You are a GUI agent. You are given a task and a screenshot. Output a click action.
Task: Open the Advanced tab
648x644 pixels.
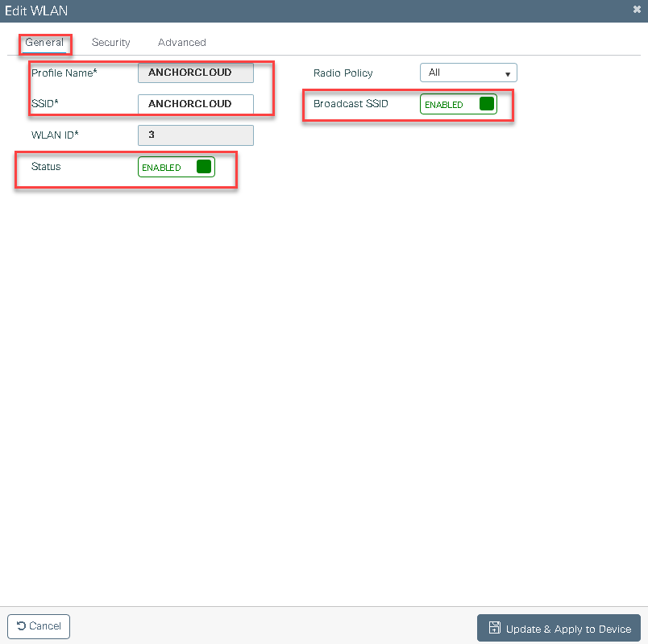(182, 43)
